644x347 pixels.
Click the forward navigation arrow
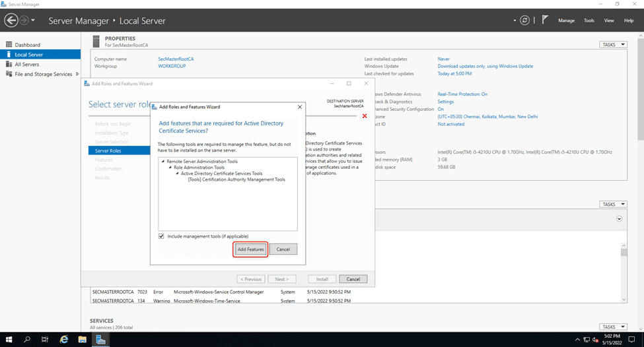pyautogui.click(x=24, y=20)
